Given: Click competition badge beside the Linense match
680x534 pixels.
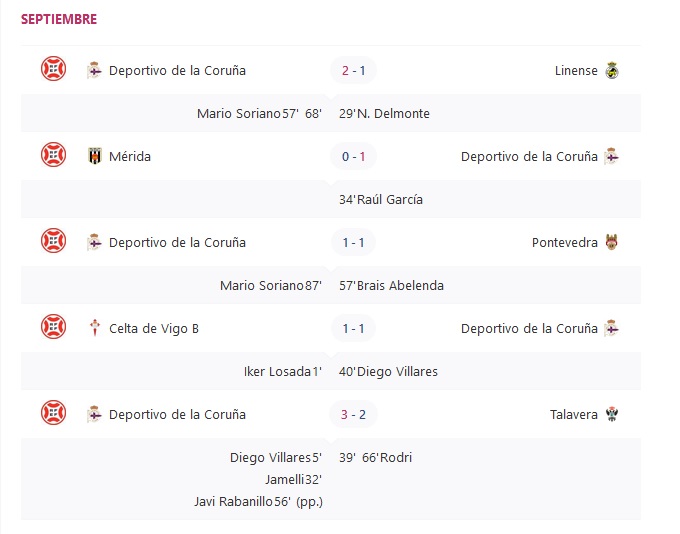Looking at the screenshot, I should click(53, 70).
